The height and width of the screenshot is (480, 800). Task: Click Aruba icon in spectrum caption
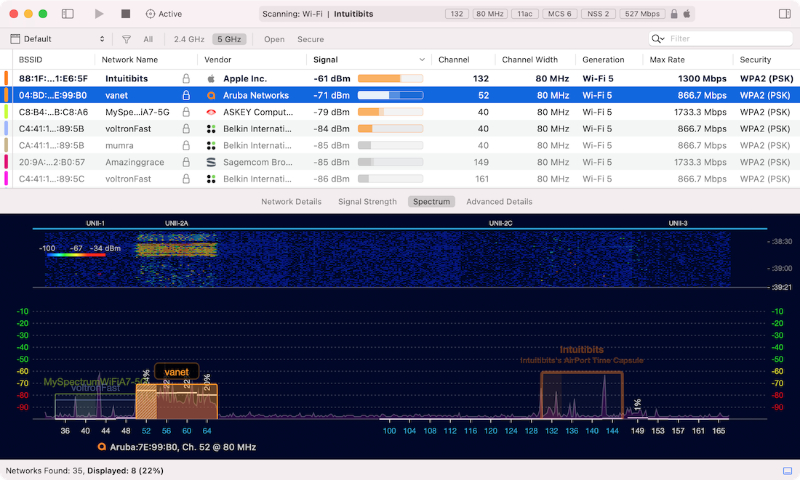click(102, 447)
